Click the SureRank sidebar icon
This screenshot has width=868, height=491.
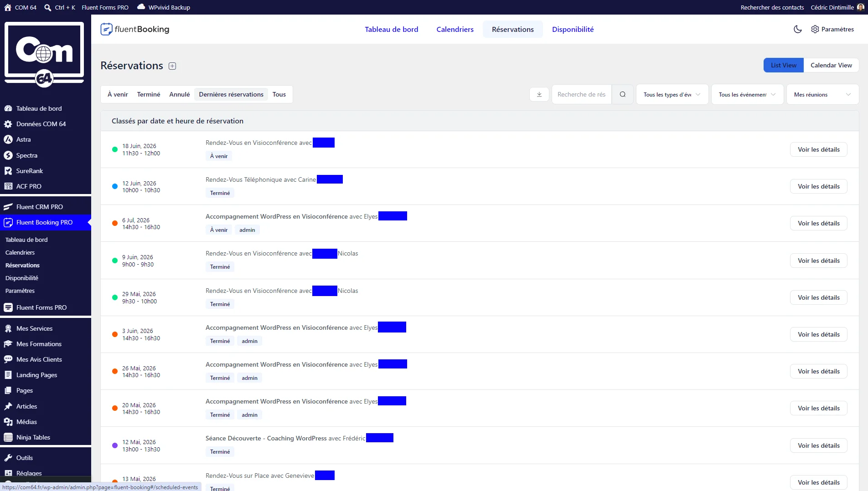click(8, 171)
